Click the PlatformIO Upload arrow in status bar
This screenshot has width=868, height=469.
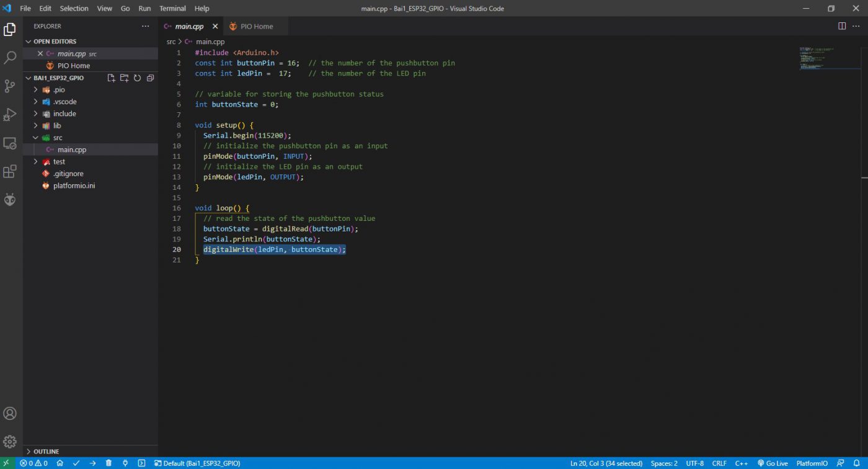(x=92, y=463)
